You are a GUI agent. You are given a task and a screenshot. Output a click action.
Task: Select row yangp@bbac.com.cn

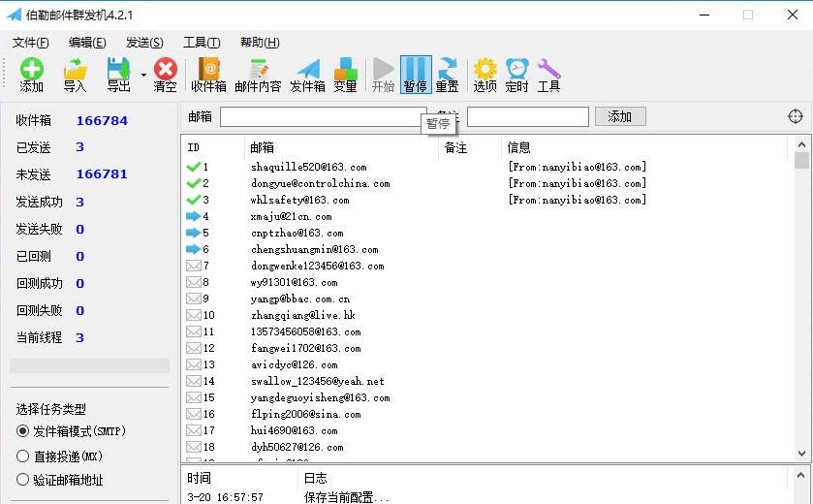pos(300,299)
